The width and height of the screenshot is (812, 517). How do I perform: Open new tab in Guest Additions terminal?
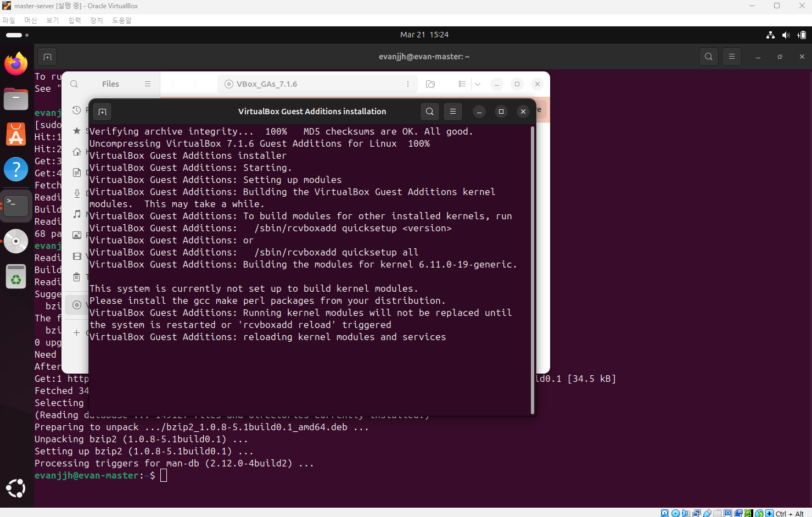tap(102, 112)
